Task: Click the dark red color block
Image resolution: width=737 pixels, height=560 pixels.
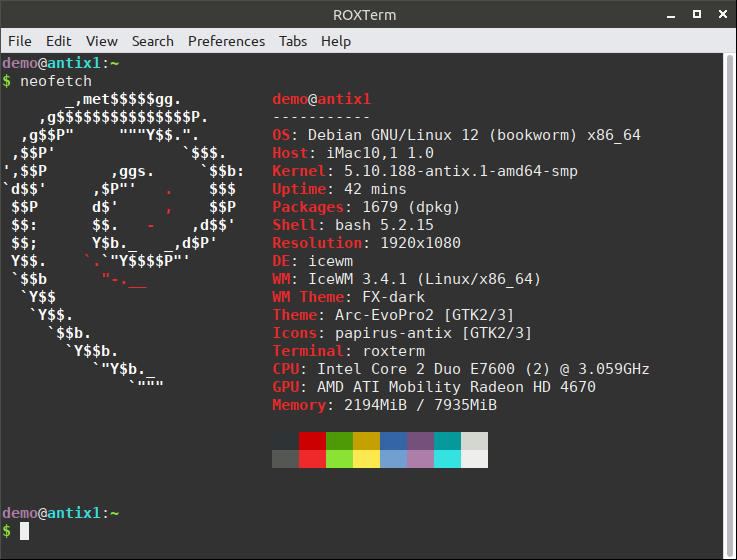Action: point(312,441)
